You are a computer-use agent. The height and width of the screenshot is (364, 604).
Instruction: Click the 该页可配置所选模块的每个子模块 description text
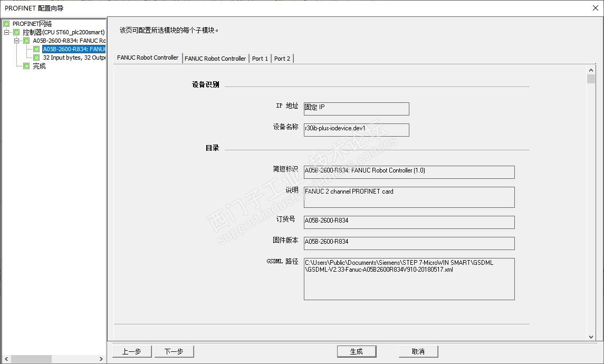169,30
